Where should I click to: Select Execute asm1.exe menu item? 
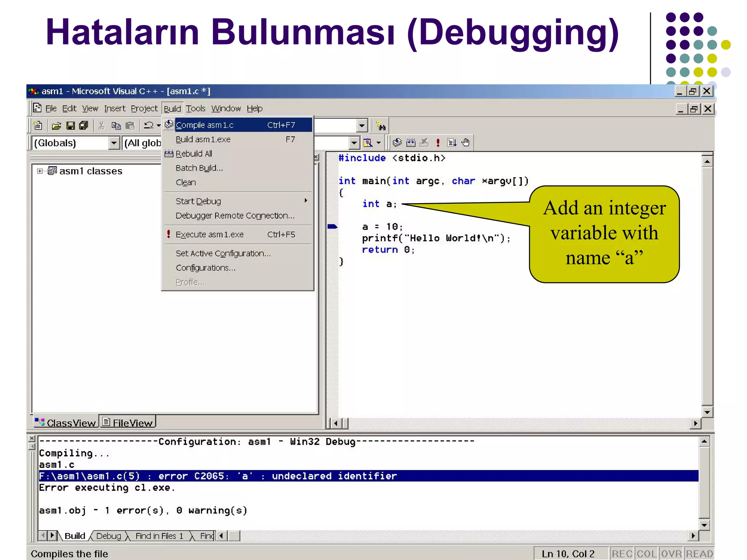pos(237,234)
